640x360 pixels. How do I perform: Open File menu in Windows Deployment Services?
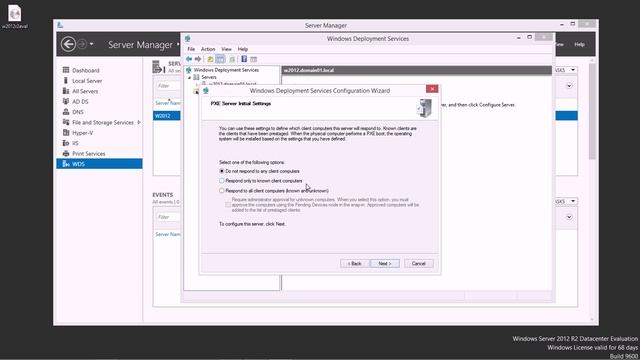[191, 49]
